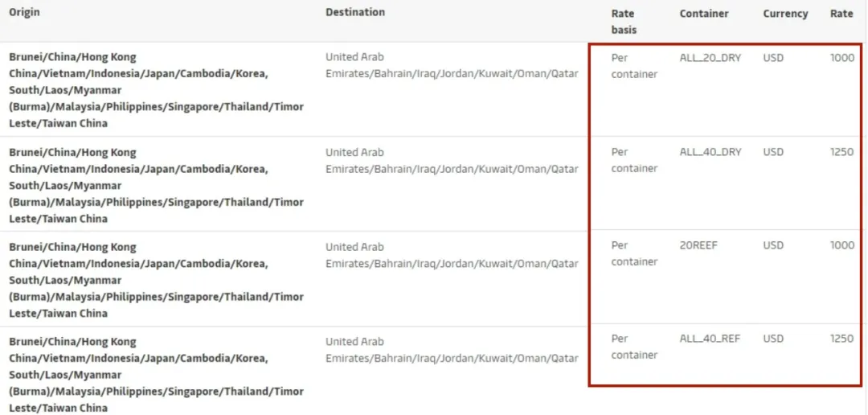Click the Destination column header
The height and width of the screenshot is (415, 868).
(x=355, y=12)
